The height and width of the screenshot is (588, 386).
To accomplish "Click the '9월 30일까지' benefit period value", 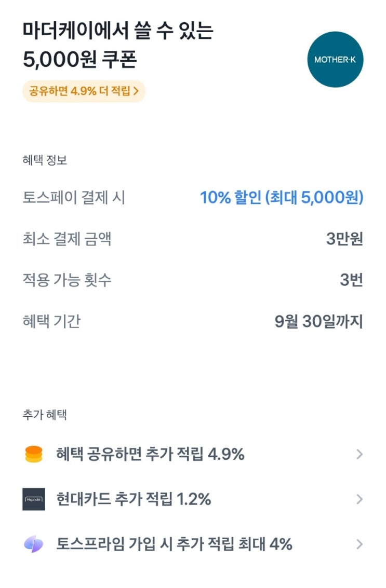I will click(318, 322).
